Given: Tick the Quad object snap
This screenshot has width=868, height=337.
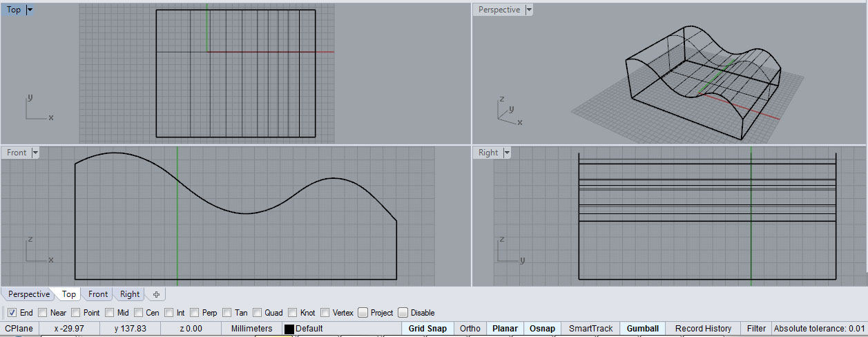Looking at the screenshot, I should pyautogui.click(x=258, y=313).
